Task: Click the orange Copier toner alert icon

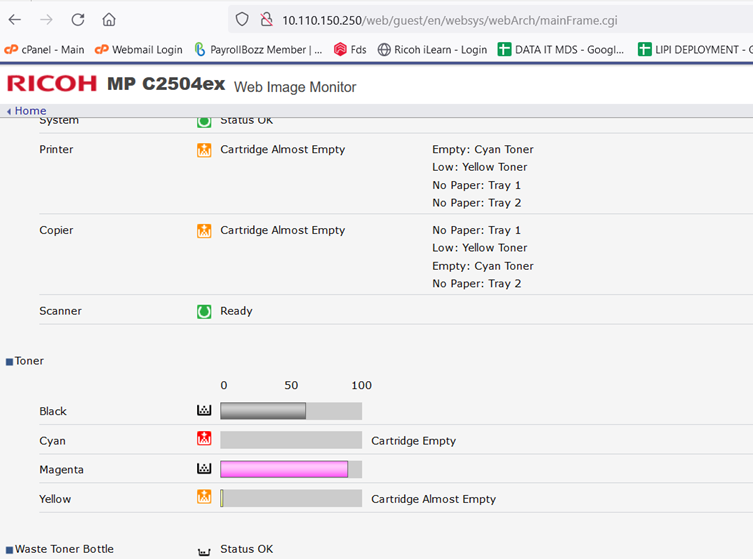Action: [x=204, y=231]
